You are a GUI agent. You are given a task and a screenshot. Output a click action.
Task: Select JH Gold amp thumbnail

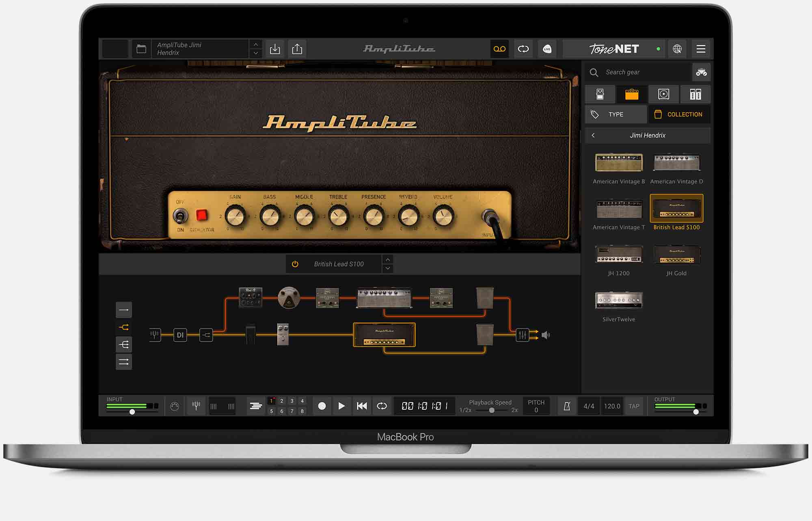click(x=676, y=254)
